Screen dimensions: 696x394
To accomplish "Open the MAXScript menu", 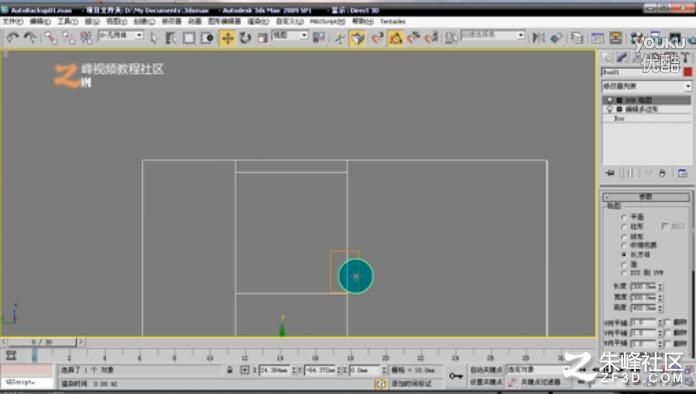I will pos(327,21).
